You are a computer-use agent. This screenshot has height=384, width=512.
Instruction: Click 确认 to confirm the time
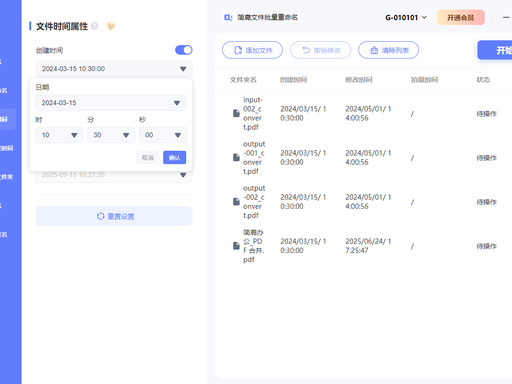[175, 157]
